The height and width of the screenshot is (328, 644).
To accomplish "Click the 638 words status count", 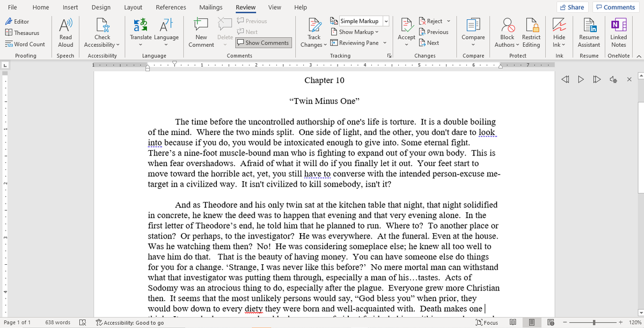I will point(58,323).
